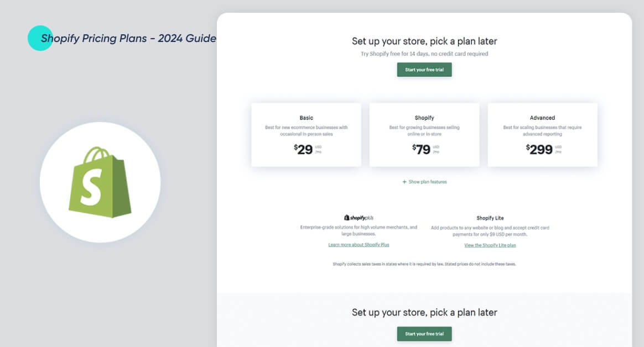Click the teal circle accent decoration

click(40, 38)
